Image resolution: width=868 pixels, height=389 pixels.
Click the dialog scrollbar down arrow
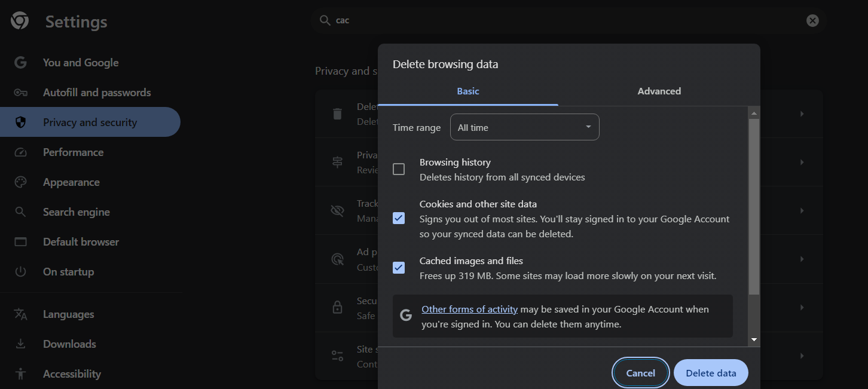(754, 339)
